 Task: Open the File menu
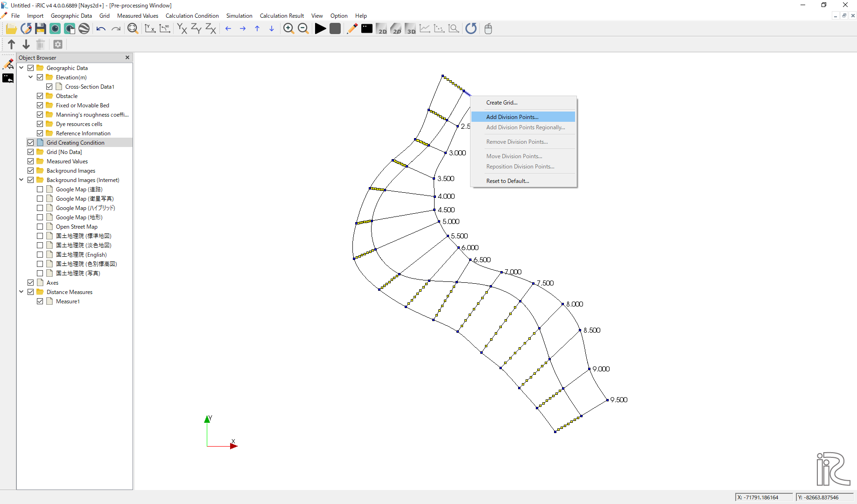[15, 16]
